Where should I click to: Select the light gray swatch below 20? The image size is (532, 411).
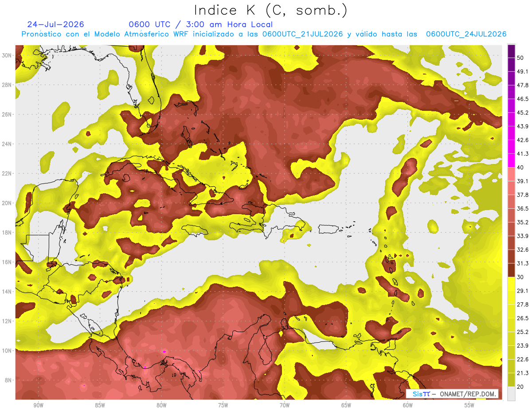click(x=511, y=393)
